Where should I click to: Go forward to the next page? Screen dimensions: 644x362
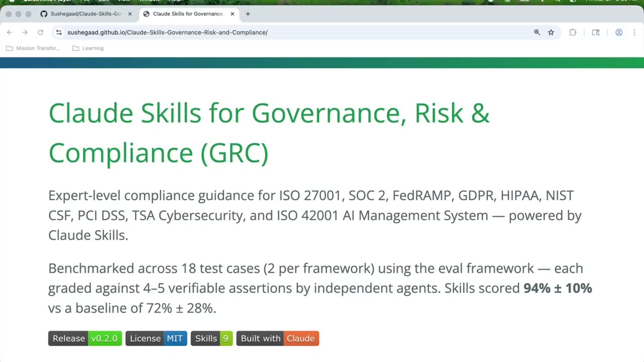click(25, 32)
